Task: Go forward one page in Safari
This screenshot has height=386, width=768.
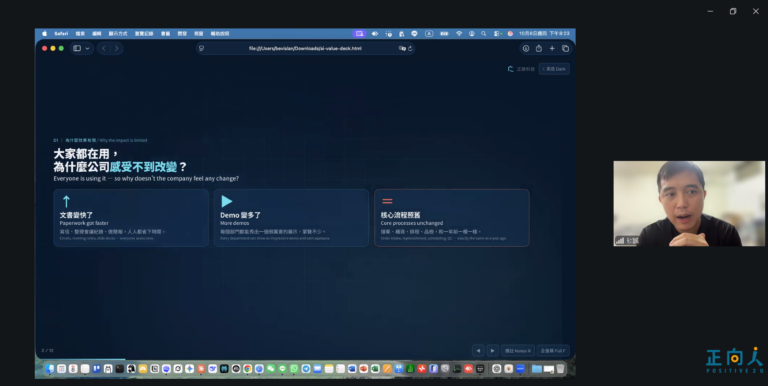Action: [x=117, y=48]
